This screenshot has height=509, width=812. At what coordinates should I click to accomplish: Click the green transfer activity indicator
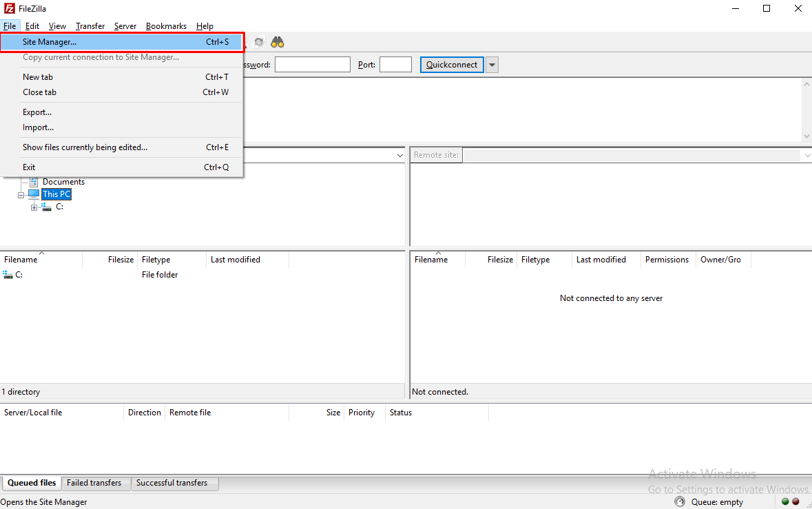pyautogui.click(x=785, y=501)
